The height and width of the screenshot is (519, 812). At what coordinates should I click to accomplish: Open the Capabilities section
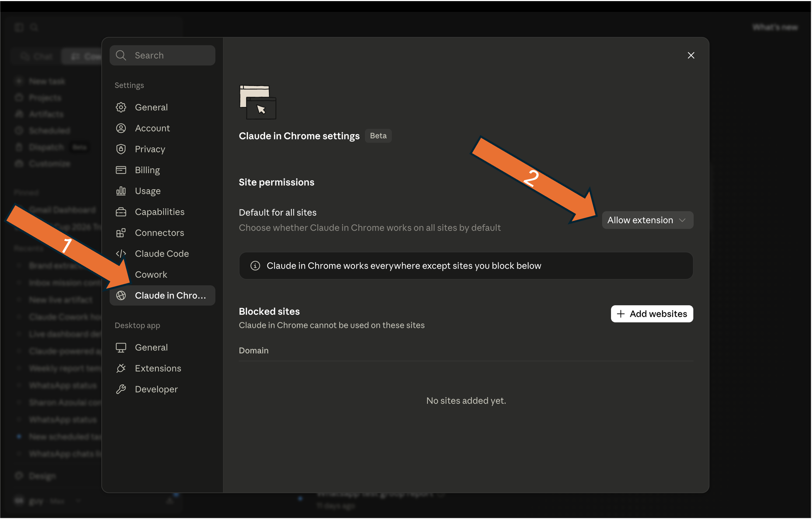point(162,212)
